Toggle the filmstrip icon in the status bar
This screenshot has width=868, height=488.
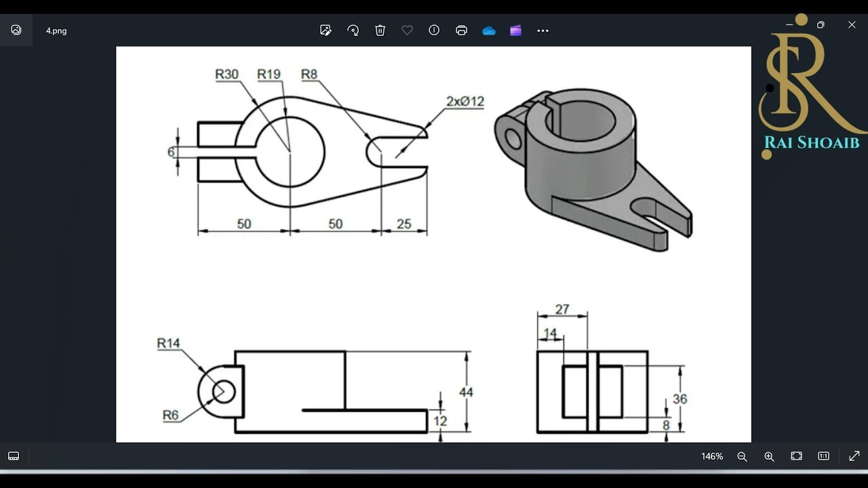14,456
